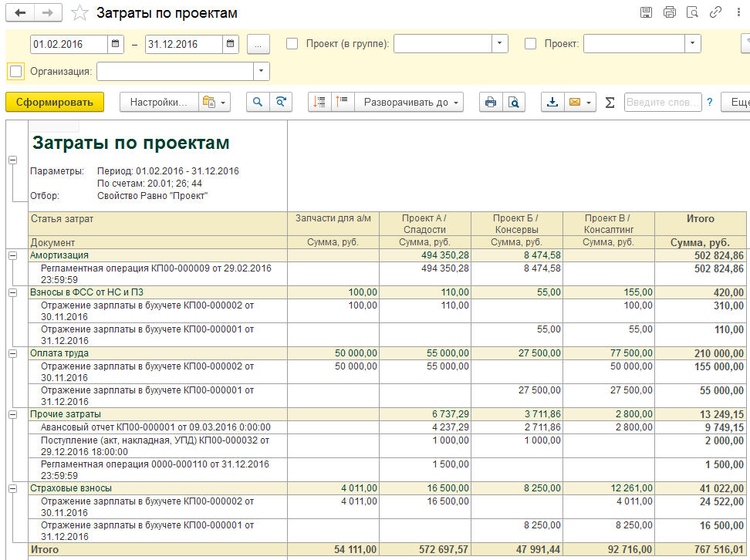The image size is (750, 560).
Task: Enable the Проект checkbox
Action: [530, 44]
